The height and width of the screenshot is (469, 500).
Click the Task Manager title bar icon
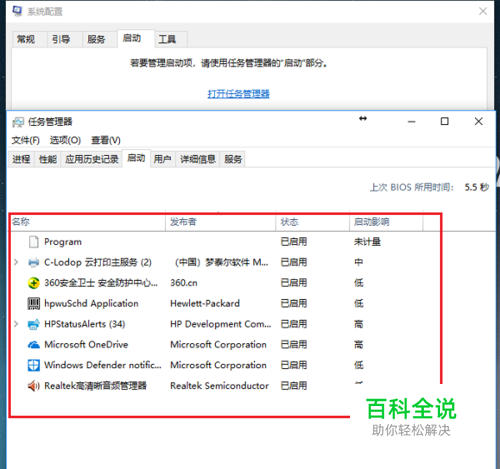tap(18, 122)
